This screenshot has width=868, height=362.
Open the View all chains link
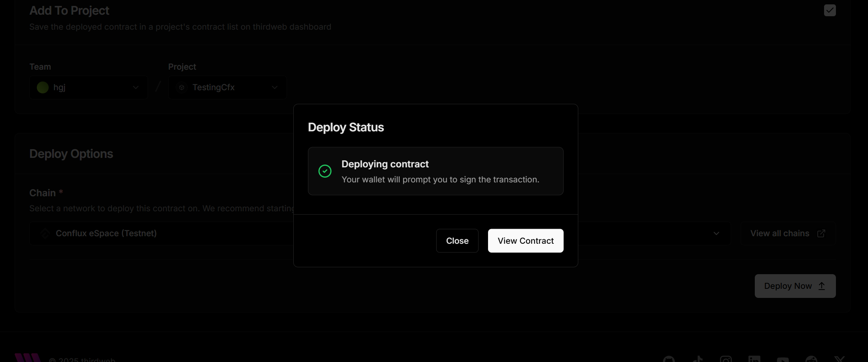788,233
